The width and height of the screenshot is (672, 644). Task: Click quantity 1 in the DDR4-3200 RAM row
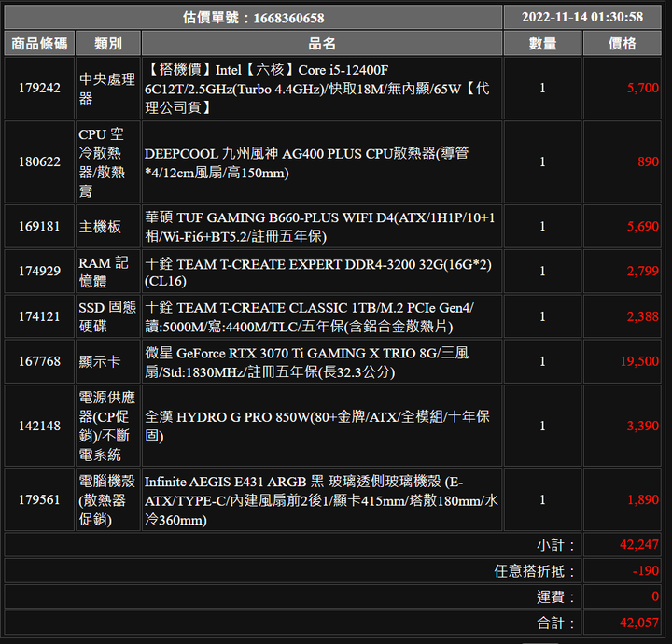(542, 271)
